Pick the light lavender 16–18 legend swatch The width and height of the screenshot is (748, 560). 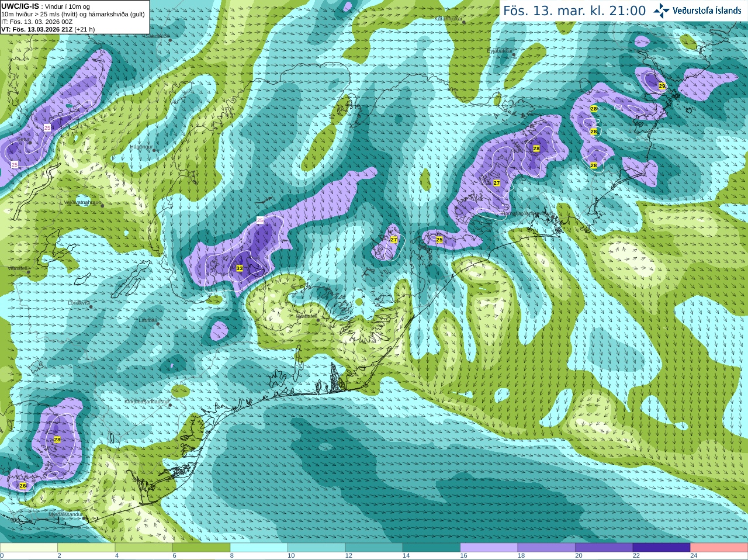point(489,548)
